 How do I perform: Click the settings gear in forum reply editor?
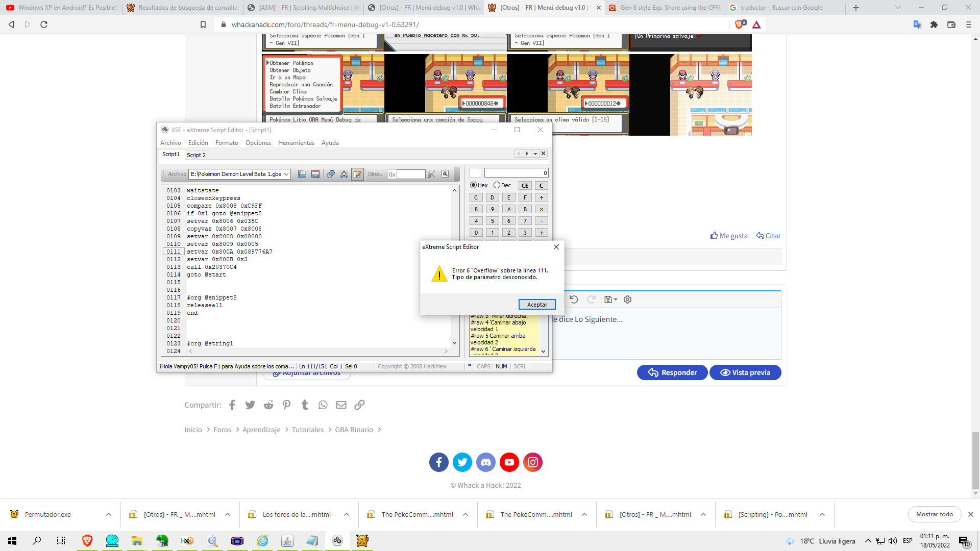tap(628, 299)
